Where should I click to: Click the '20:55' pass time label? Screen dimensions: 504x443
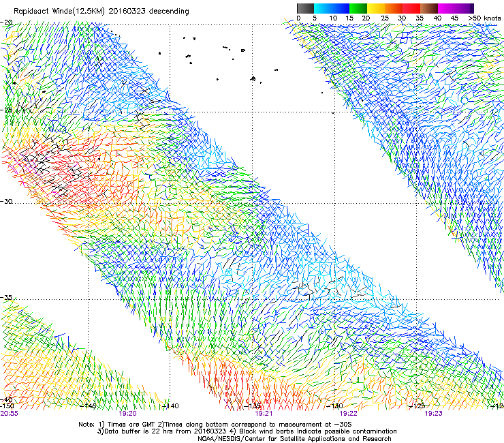(x=10, y=414)
